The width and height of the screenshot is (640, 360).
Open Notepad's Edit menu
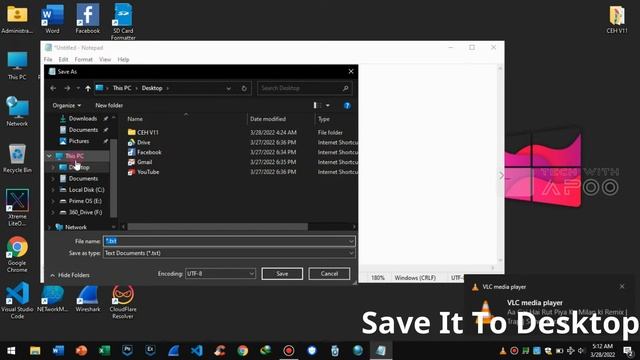click(63, 60)
